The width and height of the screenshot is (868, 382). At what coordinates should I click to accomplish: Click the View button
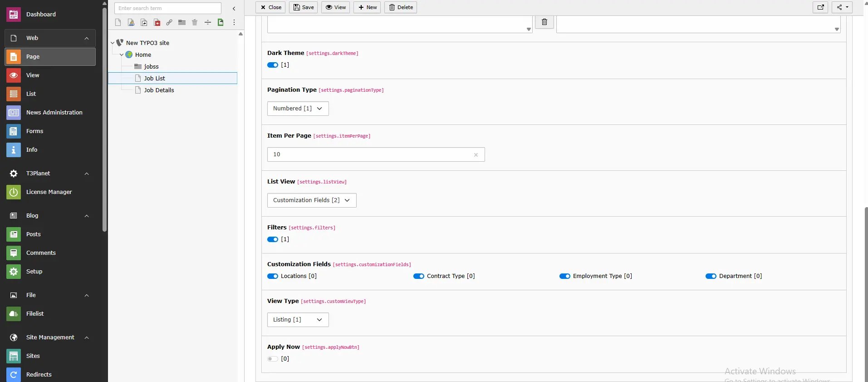coord(335,7)
